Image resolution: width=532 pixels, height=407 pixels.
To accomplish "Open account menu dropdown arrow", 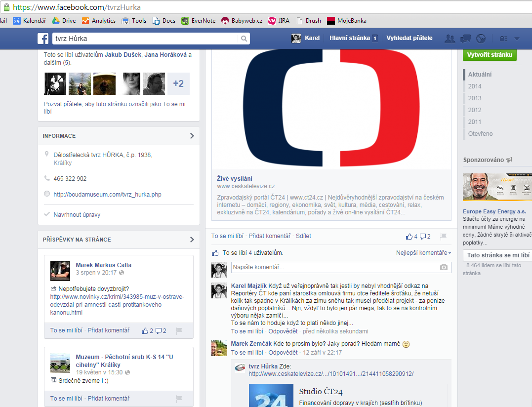I will click(x=517, y=39).
